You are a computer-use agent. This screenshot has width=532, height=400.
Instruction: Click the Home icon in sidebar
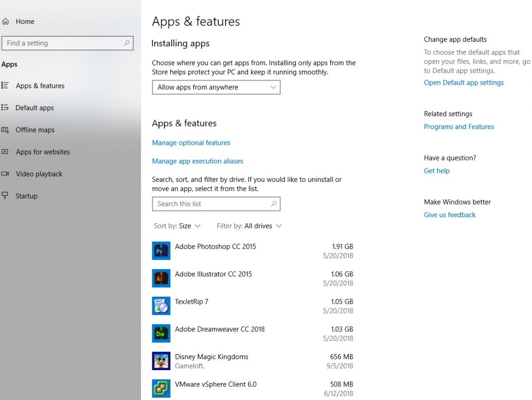point(6,21)
